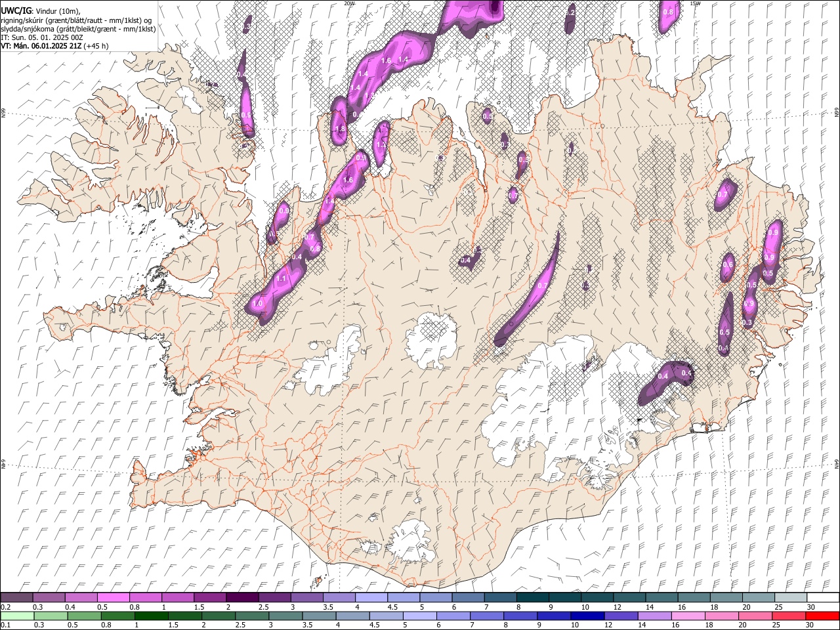Pick the snow-scale swatch starting at 10
This screenshot has height=630, width=840.
tap(597, 597)
